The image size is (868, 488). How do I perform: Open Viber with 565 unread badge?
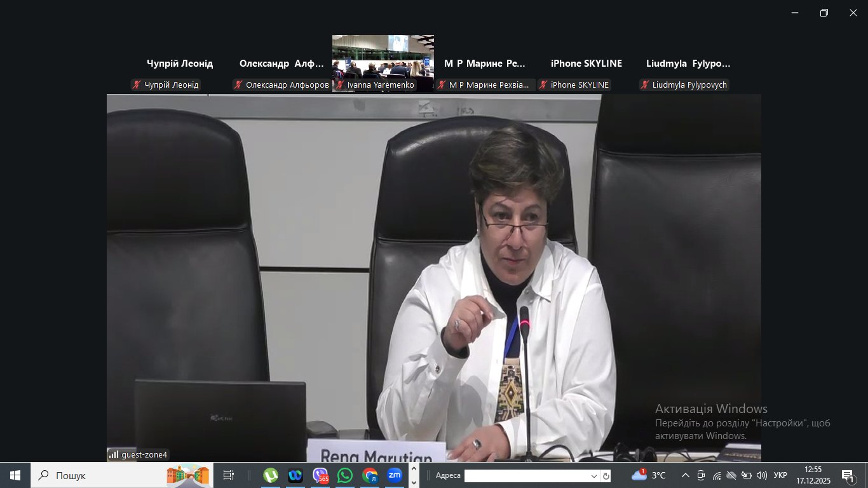320,475
